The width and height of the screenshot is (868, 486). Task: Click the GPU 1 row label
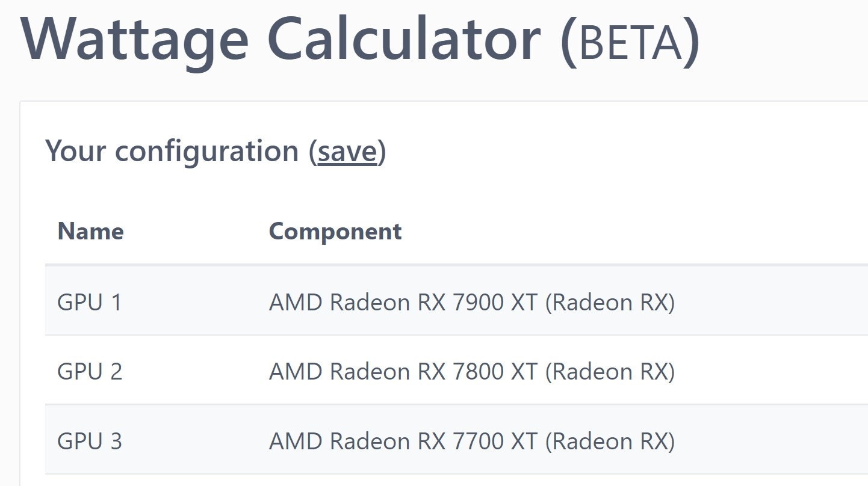(89, 301)
